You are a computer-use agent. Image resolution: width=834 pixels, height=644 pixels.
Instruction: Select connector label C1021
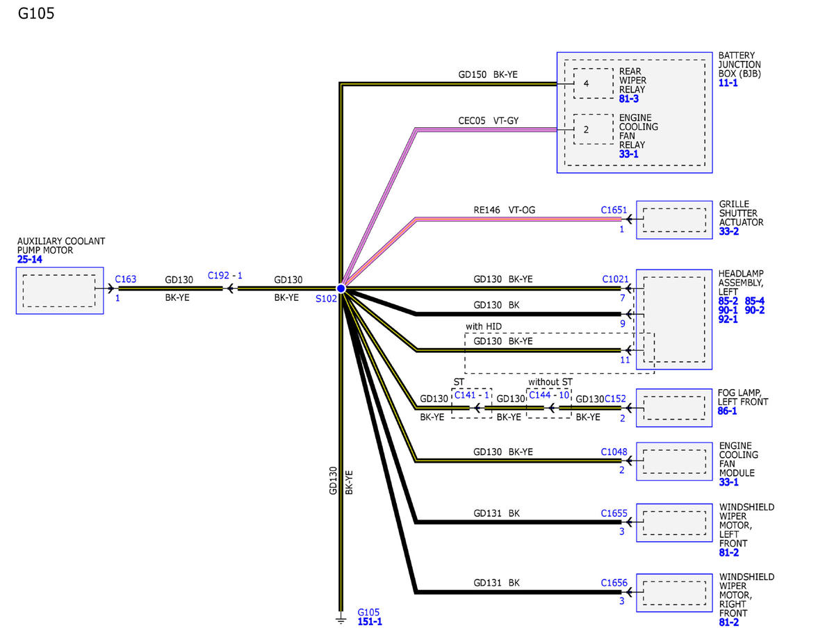point(615,279)
